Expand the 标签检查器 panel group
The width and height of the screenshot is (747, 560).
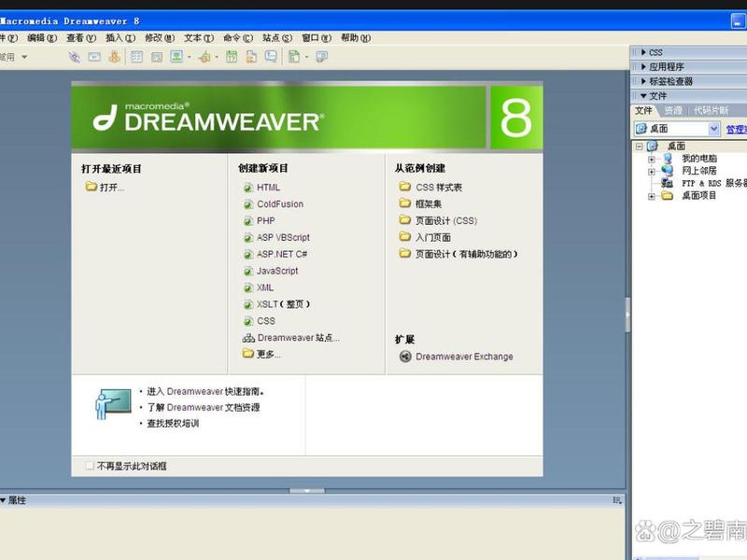[x=643, y=81]
